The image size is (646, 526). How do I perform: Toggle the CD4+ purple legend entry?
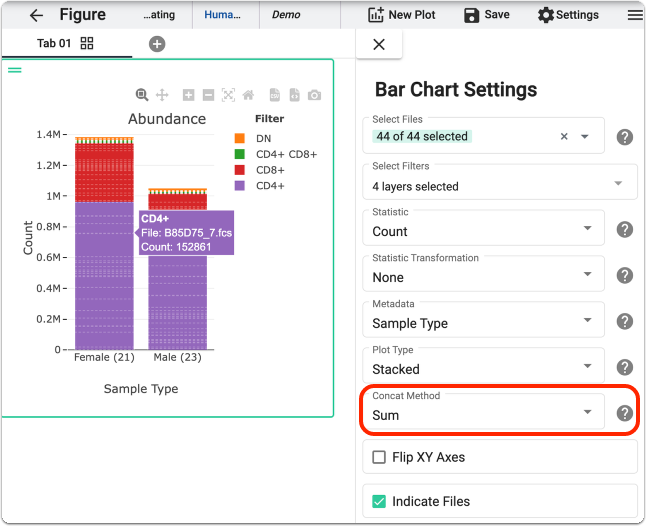(259, 186)
